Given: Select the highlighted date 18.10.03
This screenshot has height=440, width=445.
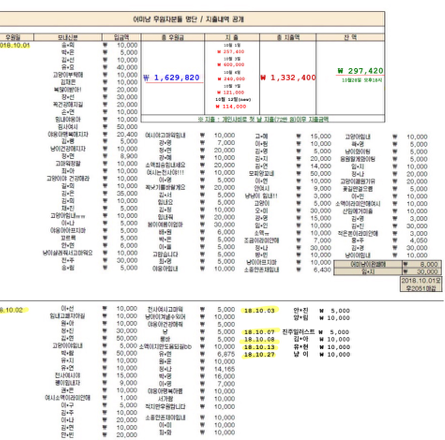Looking at the screenshot, I should [259, 311].
